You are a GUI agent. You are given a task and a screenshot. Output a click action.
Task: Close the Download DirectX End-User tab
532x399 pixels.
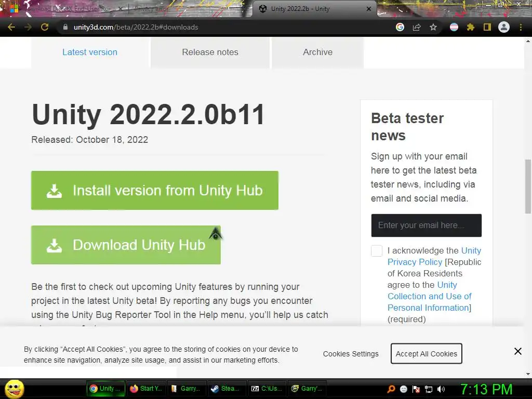pyautogui.click(x=120, y=9)
